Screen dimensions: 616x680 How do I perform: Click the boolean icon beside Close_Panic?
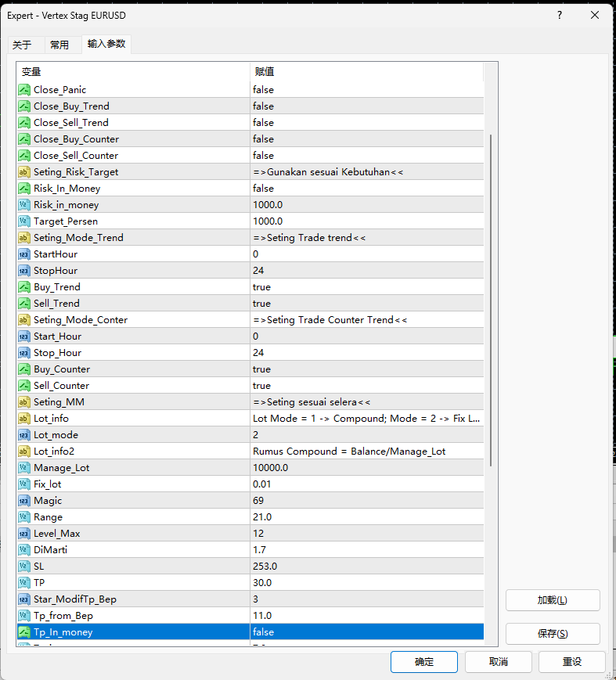(24, 90)
